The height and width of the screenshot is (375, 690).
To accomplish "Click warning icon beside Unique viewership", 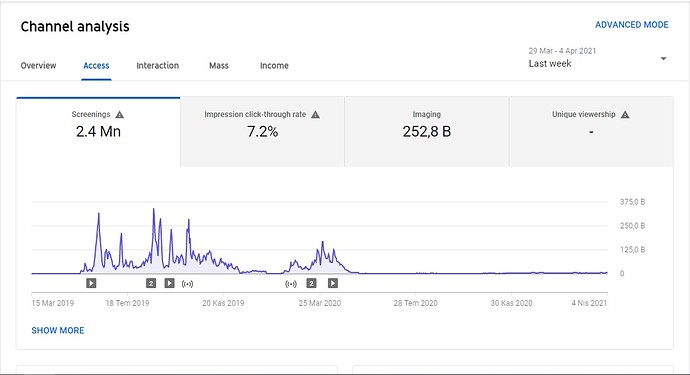I will click(625, 114).
